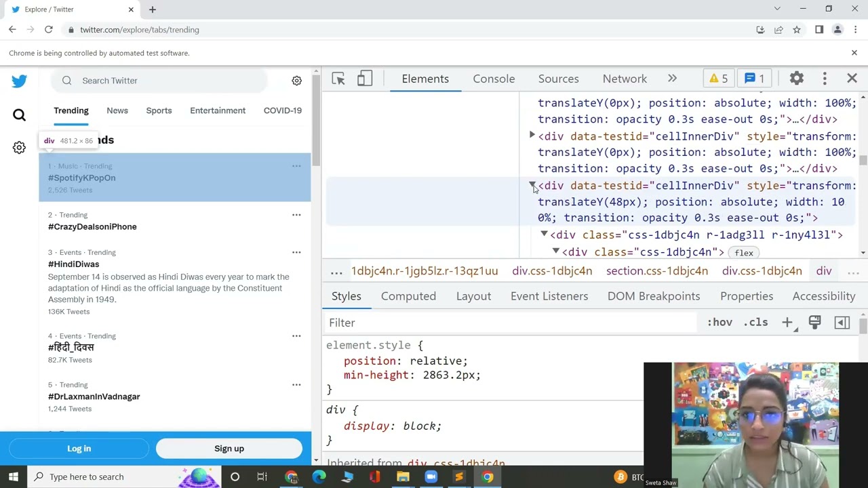This screenshot has height=488, width=868.
Task: Toggle rendering emulations paintbrush icon
Action: pos(814,323)
